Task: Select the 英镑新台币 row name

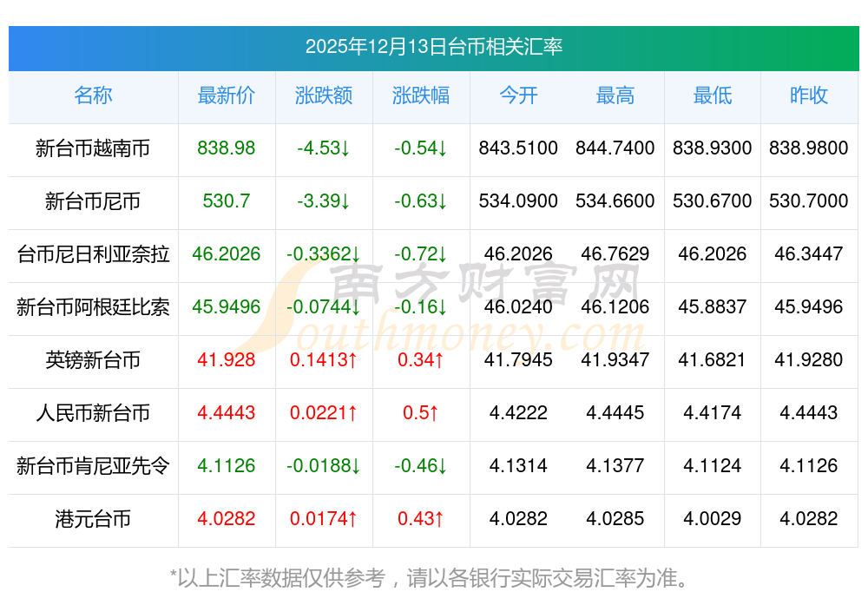Action: point(93,360)
